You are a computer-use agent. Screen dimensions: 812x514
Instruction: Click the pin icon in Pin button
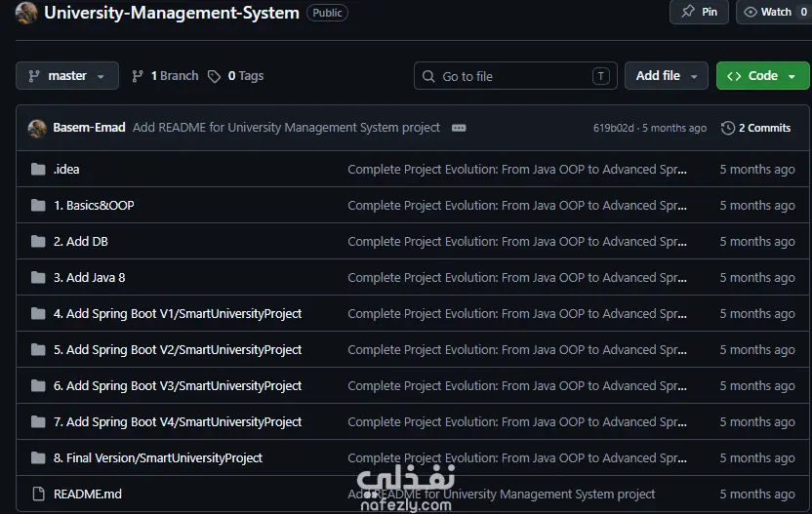[x=688, y=12]
